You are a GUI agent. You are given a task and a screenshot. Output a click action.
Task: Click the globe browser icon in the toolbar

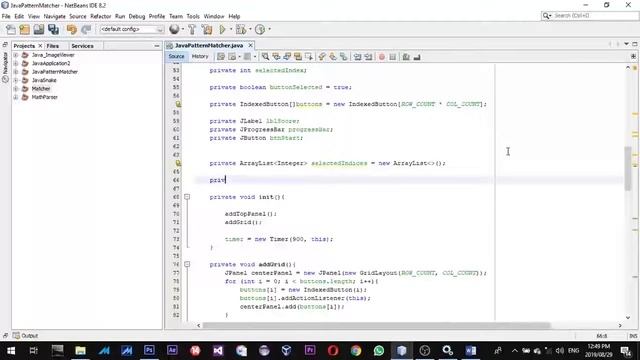174,29
